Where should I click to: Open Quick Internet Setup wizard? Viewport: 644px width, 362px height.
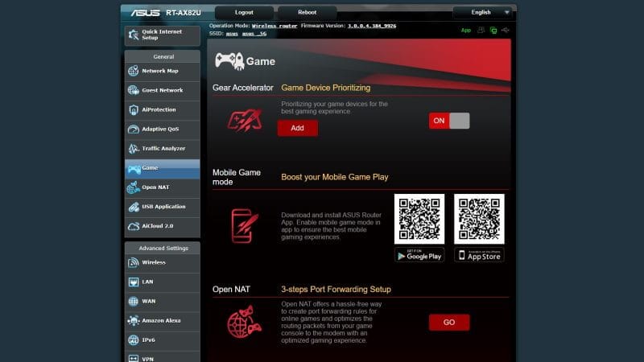tap(161, 35)
